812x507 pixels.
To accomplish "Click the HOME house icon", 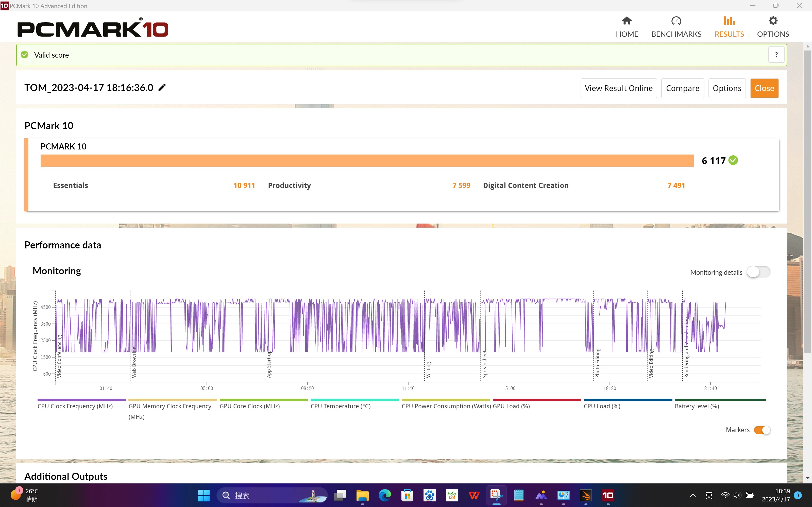I will pyautogui.click(x=627, y=21).
